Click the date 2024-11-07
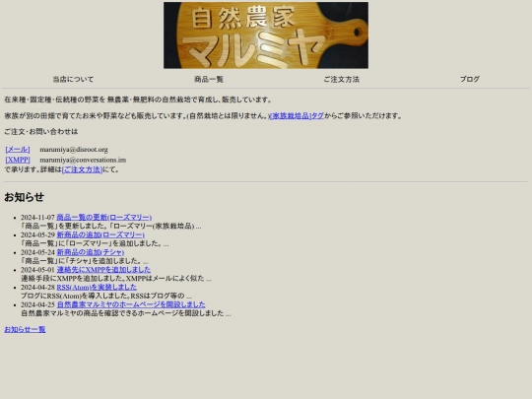532x399 pixels. click(37, 217)
